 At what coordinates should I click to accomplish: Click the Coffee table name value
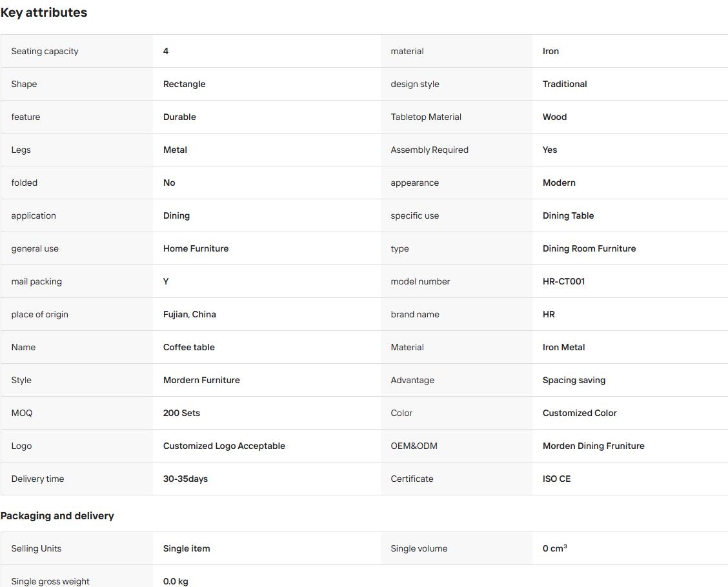[189, 347]
